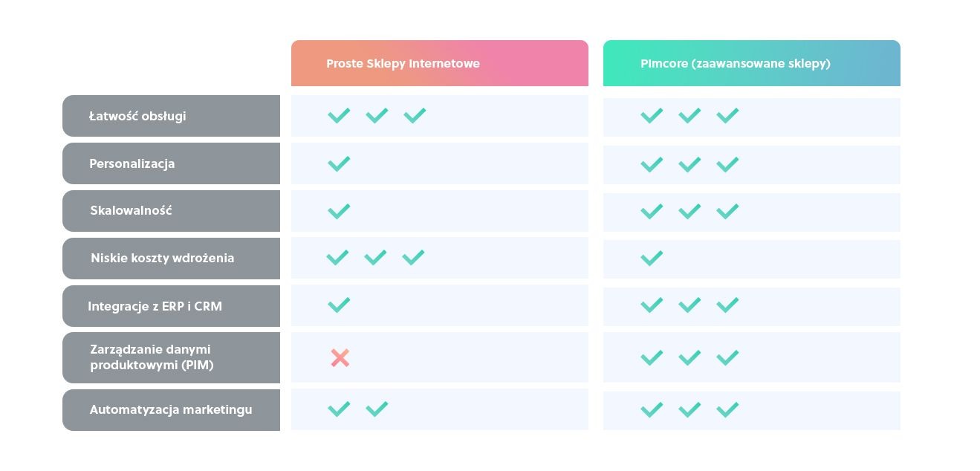
Task: Select the Integracje z ERP i CRM label
Action: tap(155, 306)
